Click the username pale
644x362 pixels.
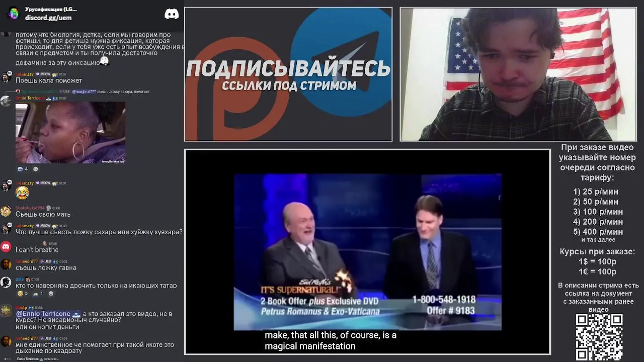click(20, 279)
